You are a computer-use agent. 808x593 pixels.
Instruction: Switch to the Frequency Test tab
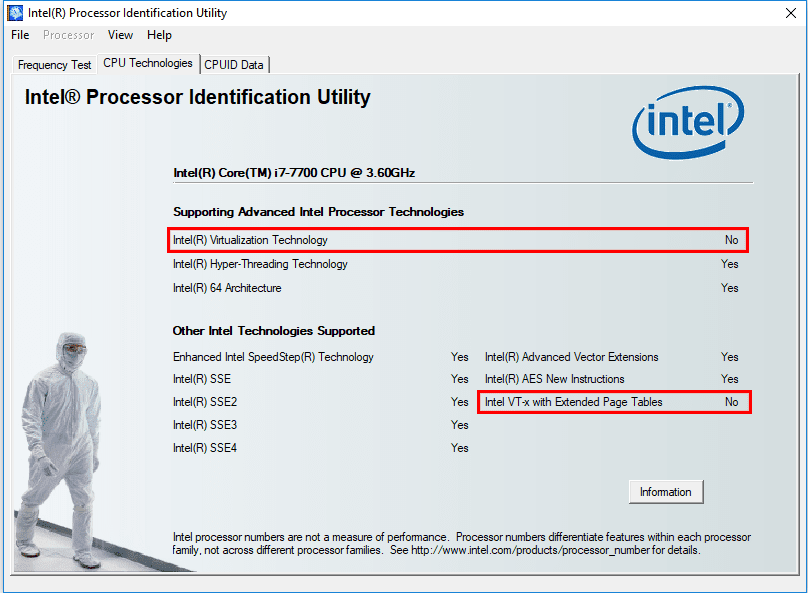pos(54,65)
